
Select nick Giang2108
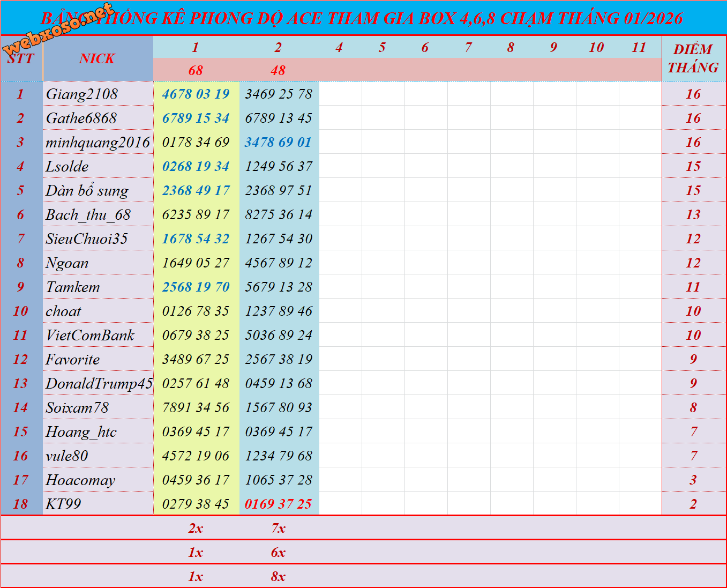(x=82, y=94)
